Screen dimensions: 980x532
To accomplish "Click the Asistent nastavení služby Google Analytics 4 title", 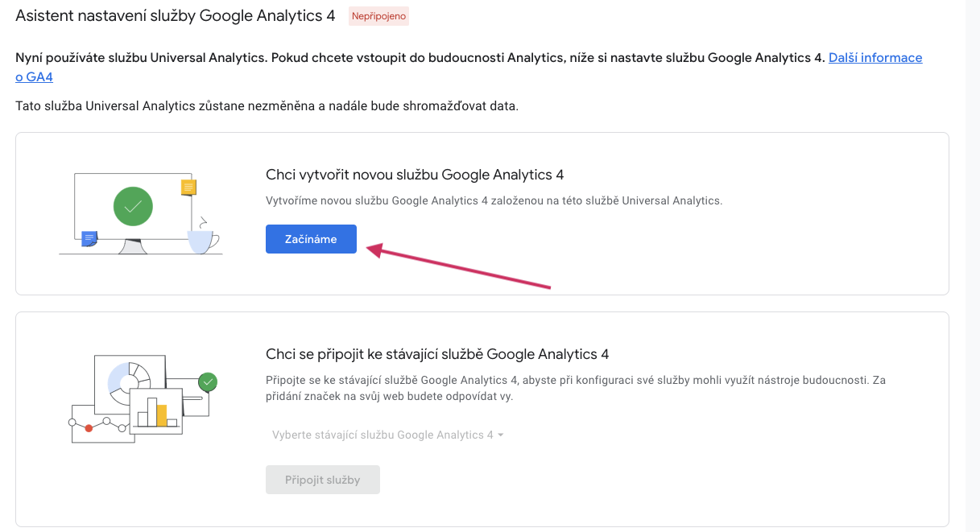I will [x=176, y=15].
